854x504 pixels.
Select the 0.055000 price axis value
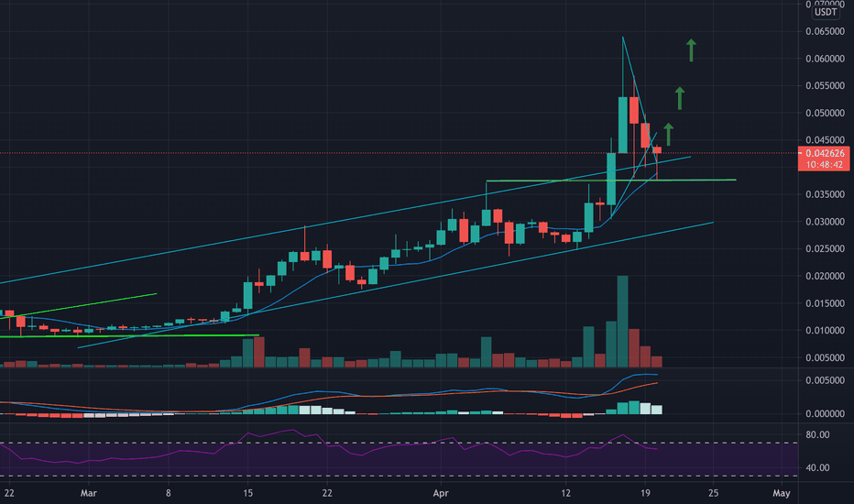click(825, 85)
